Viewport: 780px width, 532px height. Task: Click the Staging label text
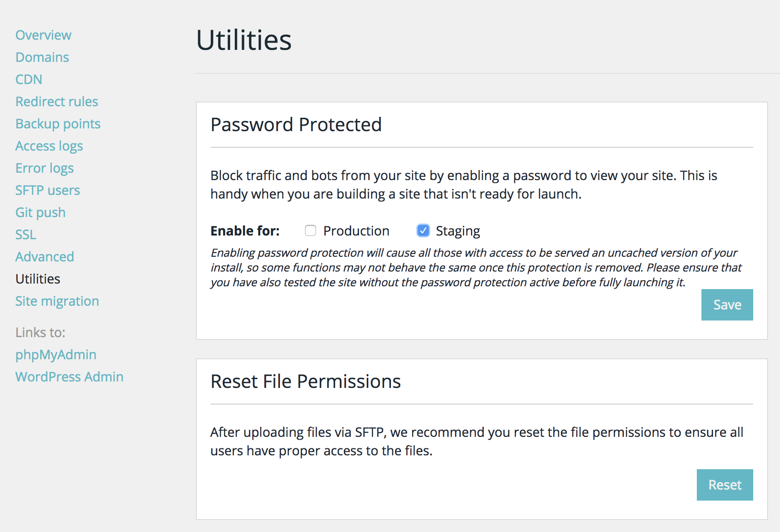[458, 231]
